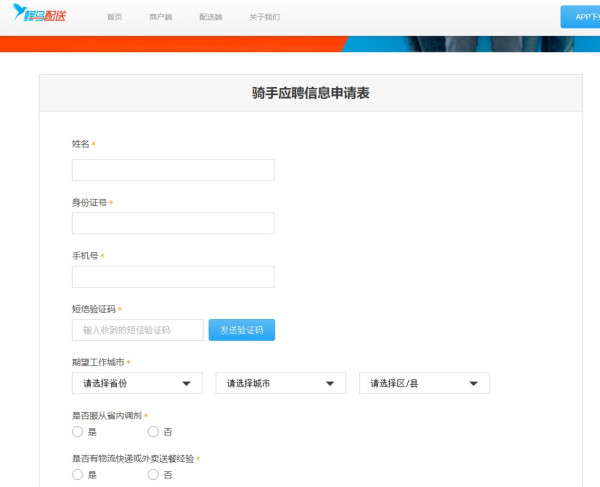
Task: Open the 请选择省份 dropdown
Action: (137, 383)
